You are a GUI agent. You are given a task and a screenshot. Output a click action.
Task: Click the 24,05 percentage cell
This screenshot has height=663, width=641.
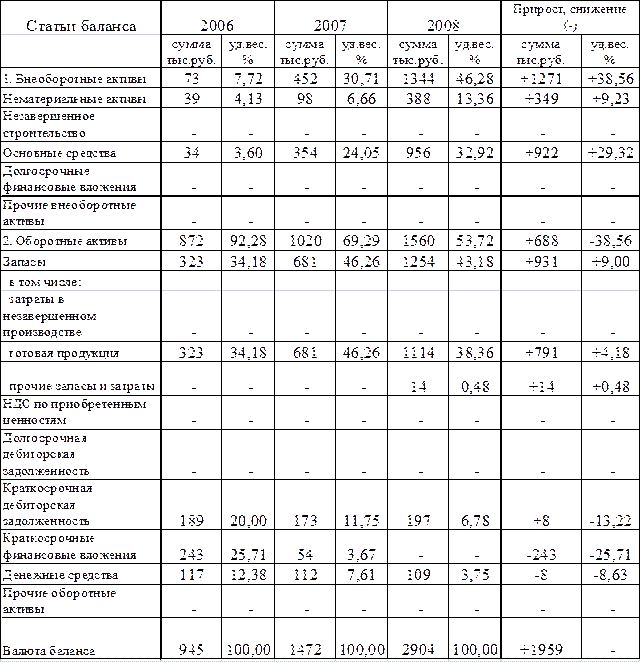[x=362, y=152]
